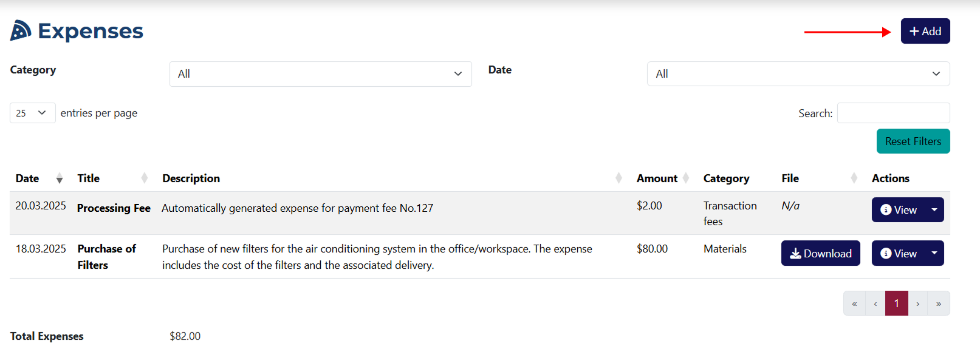Sort by File column arrows
The height and width of the screenshot is (346, 980).
point(854,178)
